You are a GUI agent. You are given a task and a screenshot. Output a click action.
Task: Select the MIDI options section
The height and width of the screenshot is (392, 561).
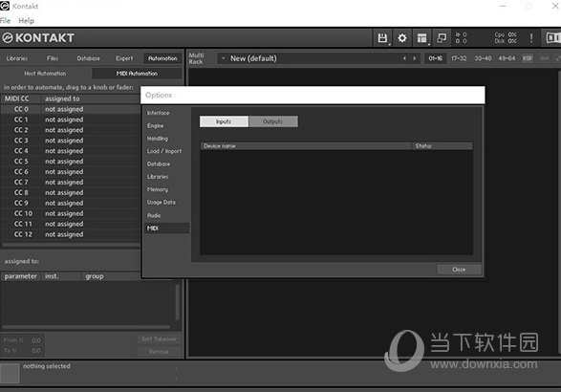(166, 229)
